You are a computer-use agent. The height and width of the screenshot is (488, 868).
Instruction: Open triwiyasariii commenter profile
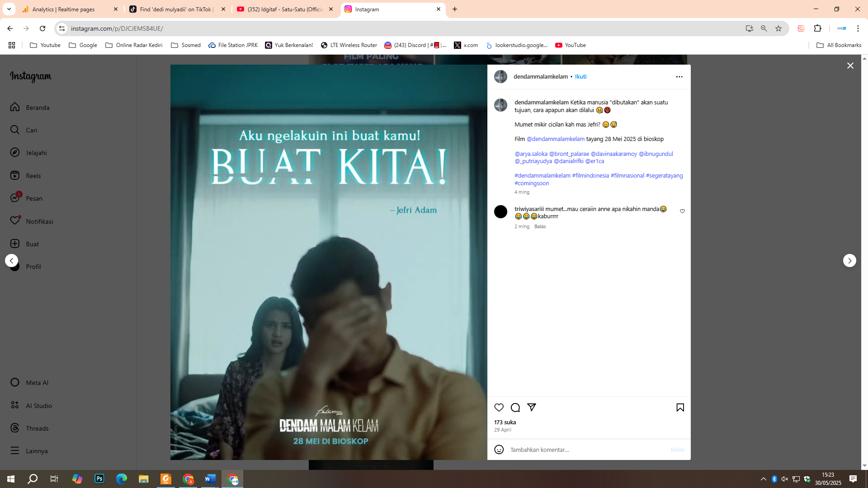click(529, 209)
